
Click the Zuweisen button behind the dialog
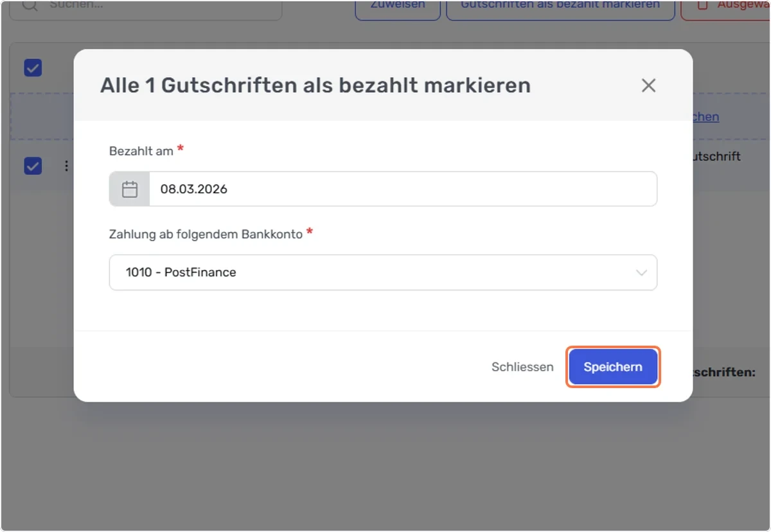[x=398, y=8]
